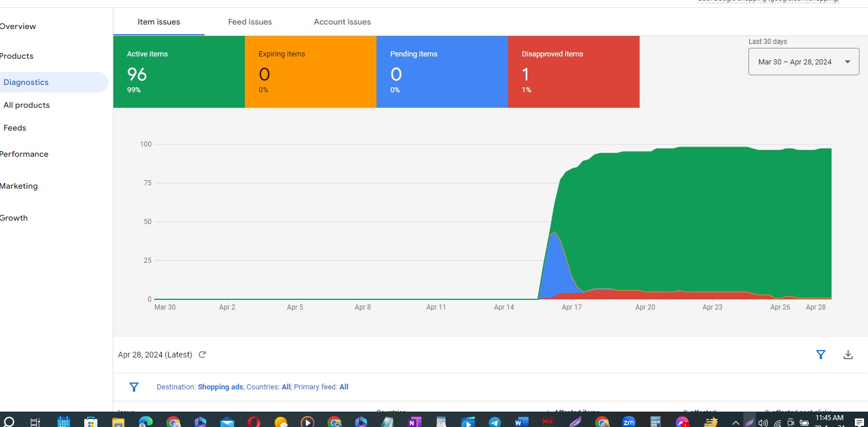The image size is (868, 427).
Task: Show hidden system tray icons
Action: coord(735,422)
